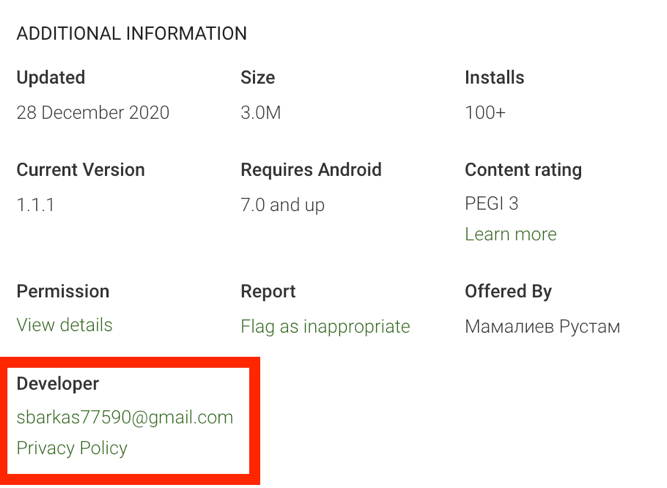Select the 100+ installs value

point(485,112)
